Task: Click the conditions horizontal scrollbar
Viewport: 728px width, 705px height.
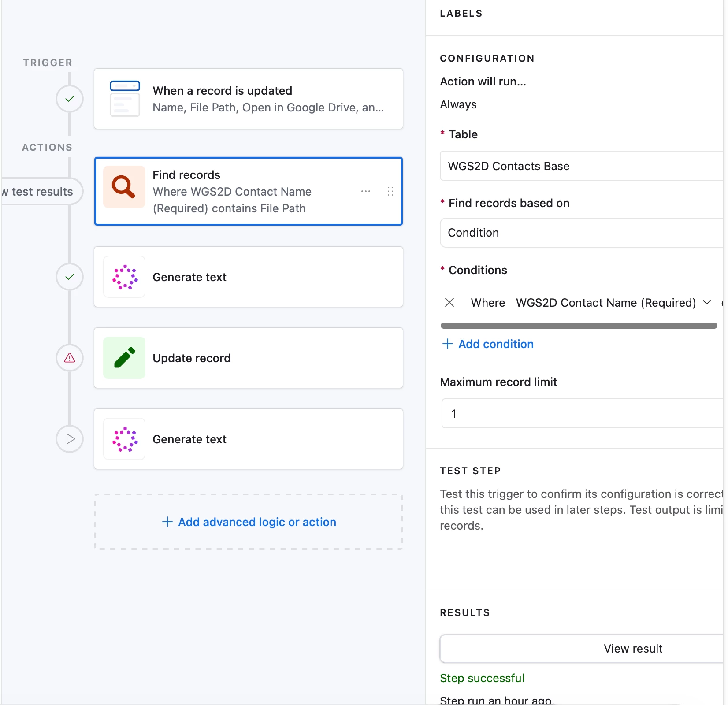Action: (579, 326)
